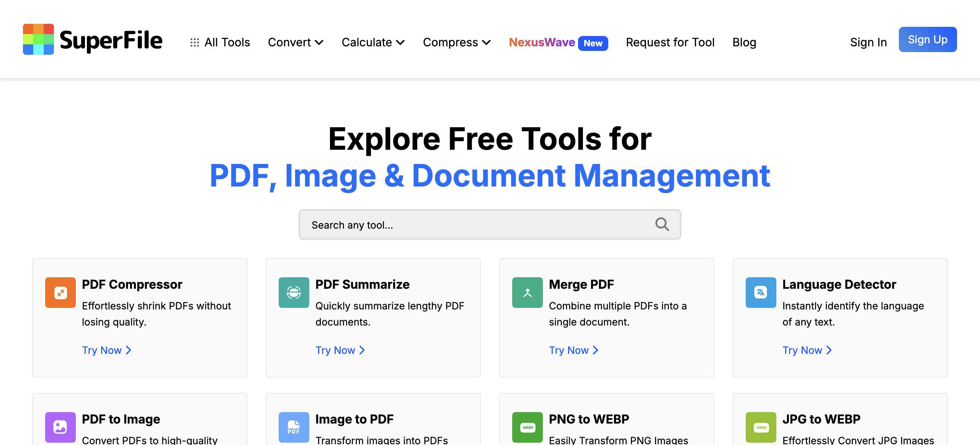Screen dimensions: 980x445
Task: Click the teal PDF Summarize icon
Action: pyautogui.click(x=294, y=293)
